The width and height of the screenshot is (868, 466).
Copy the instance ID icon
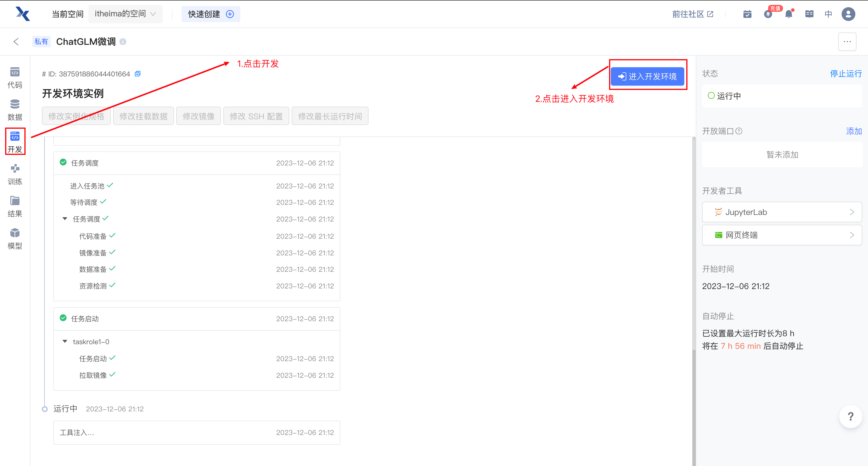(x=137, y=74)
